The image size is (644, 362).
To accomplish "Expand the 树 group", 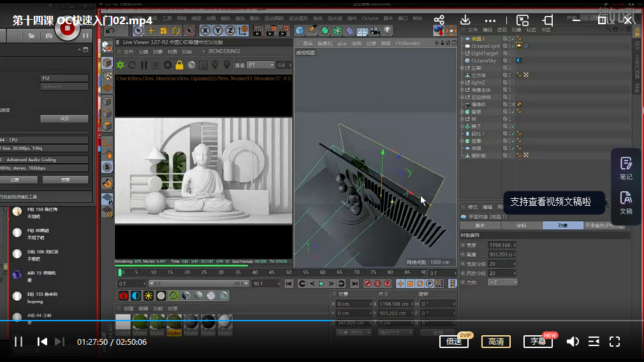I will pyautogui.click(x=462, y=119).
